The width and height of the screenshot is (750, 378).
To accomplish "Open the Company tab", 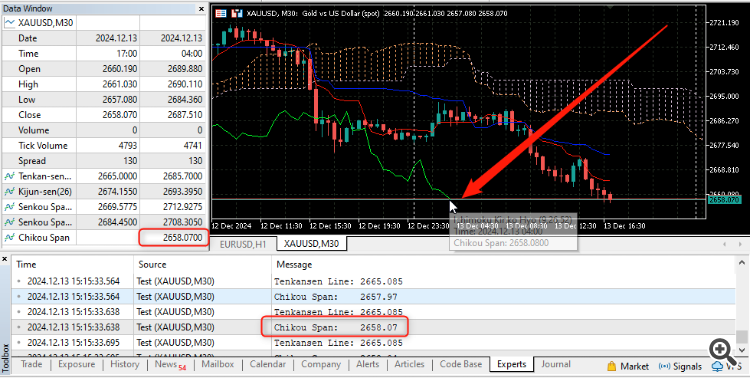I will pos(320,365).
